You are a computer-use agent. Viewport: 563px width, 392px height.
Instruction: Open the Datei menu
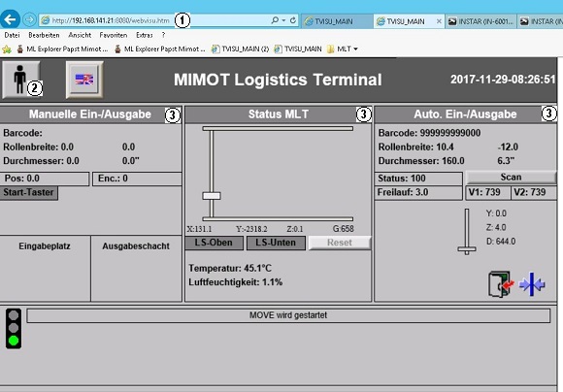(x=12, y=35)
